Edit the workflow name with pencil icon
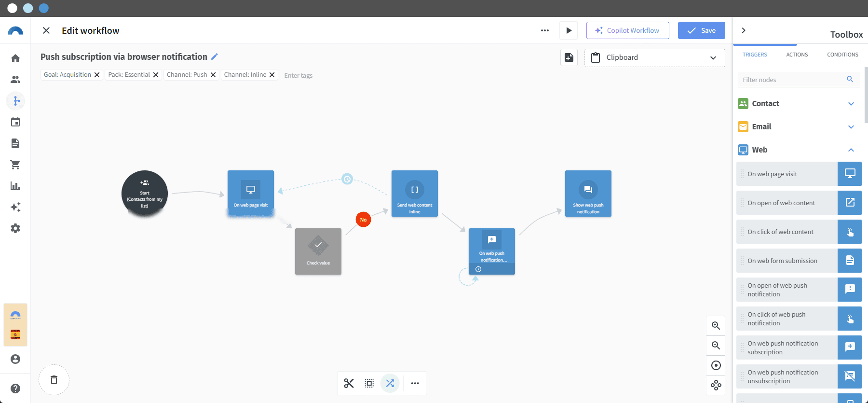This screenshot has width=868, height=403. [215, 56]
